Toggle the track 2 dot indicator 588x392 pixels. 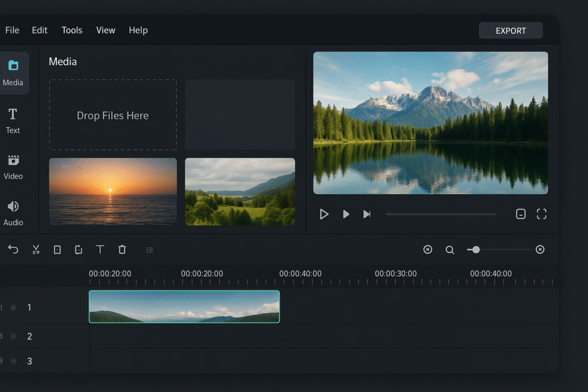tap(13, 336)
